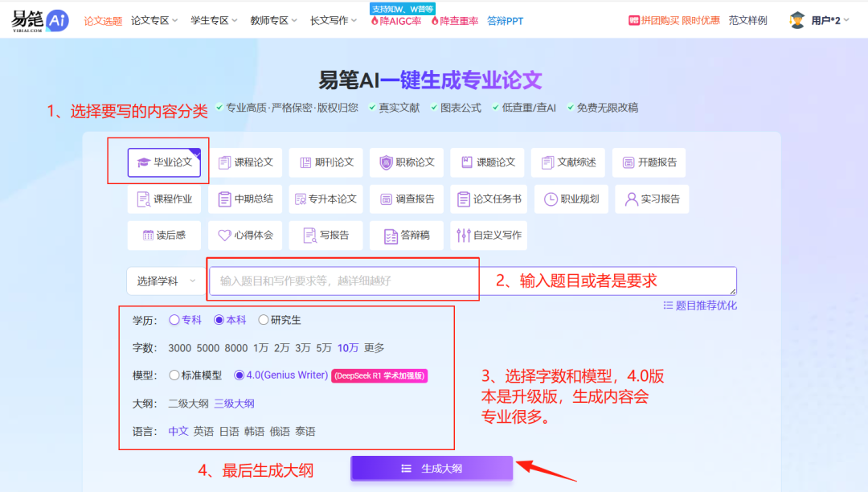Select the 调查报告 category
The image size is (868, 492).
pos(407,199)
